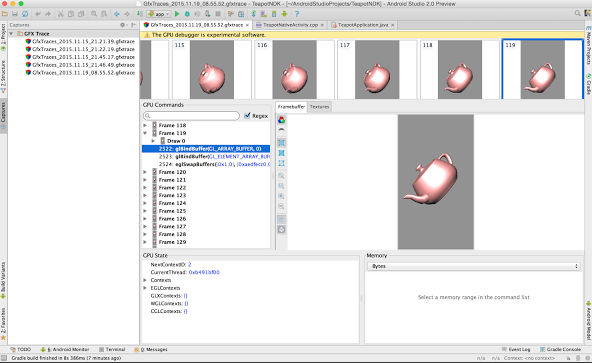The height and width of the screenshot is (363, 592).
Task: Start debugging with the bug icon
Action: pos(187,14)
